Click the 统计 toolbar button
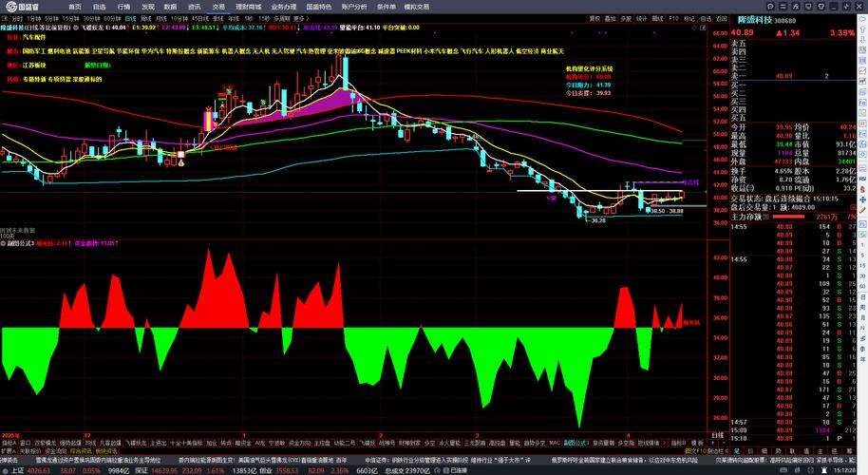 pos(641,18)
